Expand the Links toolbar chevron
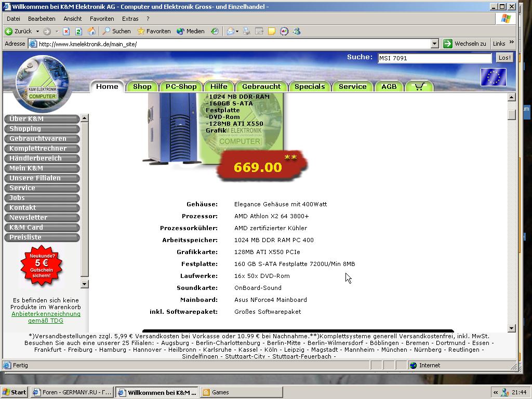532x399 pixels. pyautogui.click(x=511, y=43)
